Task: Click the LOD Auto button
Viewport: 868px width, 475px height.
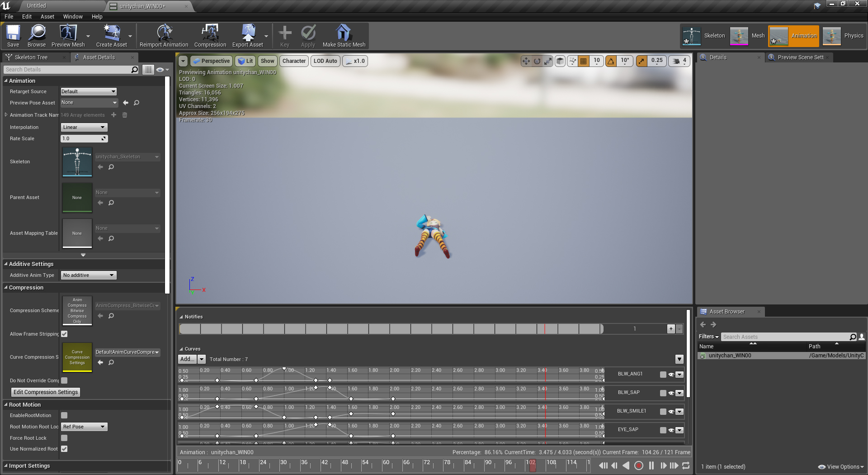Action: click(325, 61)
